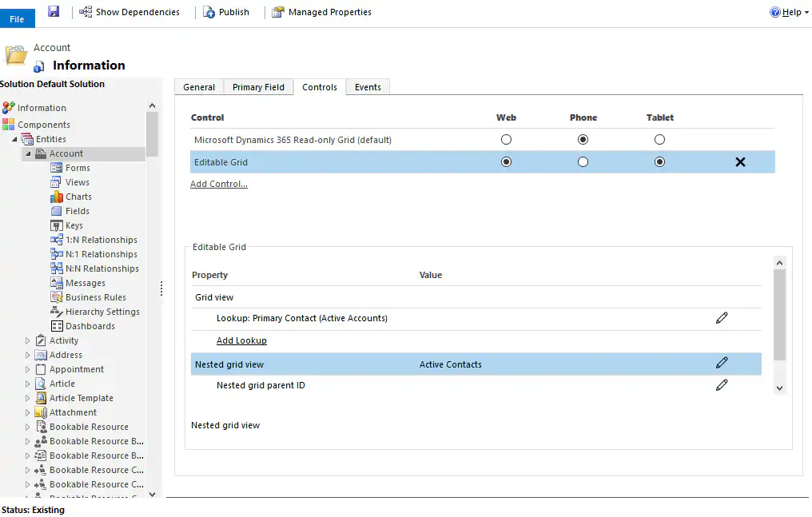Set Read-only Grid as default for Web
This screenshot has height=517, width=812.
506,139
